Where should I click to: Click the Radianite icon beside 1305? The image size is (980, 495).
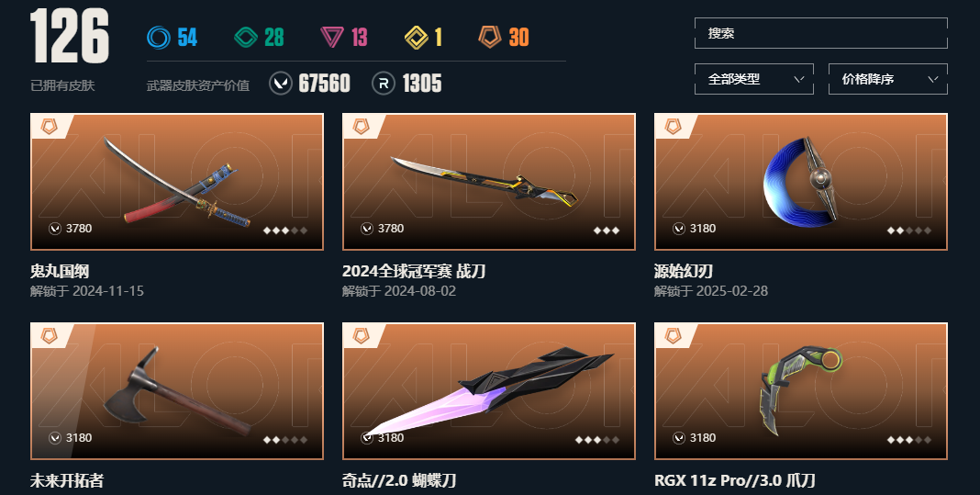384,84
